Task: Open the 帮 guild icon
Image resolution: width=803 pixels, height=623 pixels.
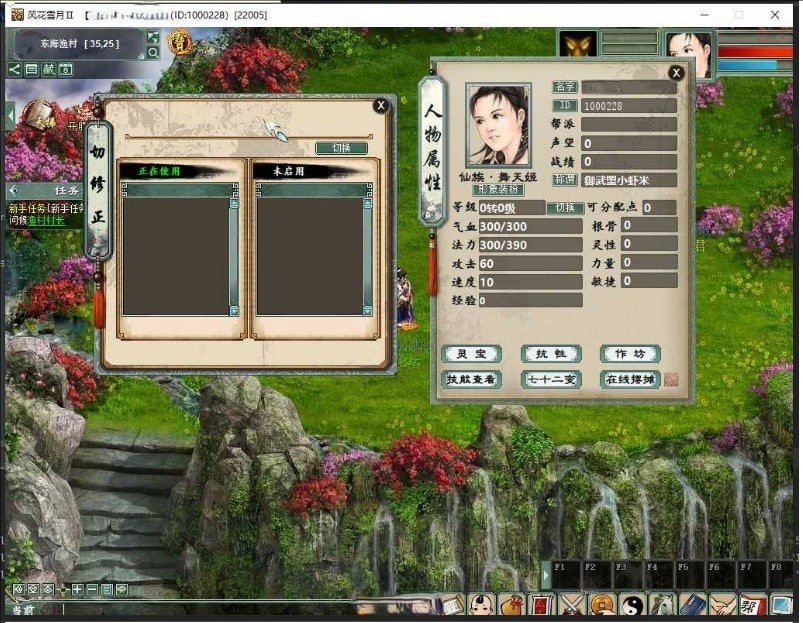Action: tap(751, 606)
